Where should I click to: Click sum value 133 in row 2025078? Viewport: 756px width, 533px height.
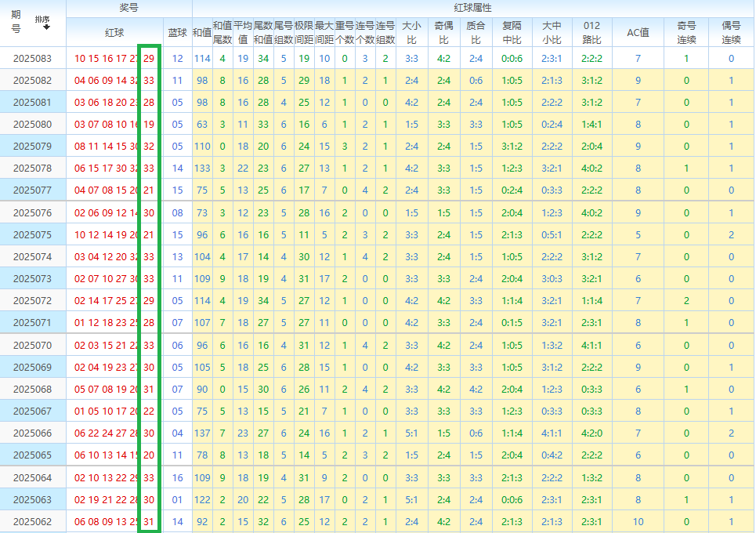point(202,169)
